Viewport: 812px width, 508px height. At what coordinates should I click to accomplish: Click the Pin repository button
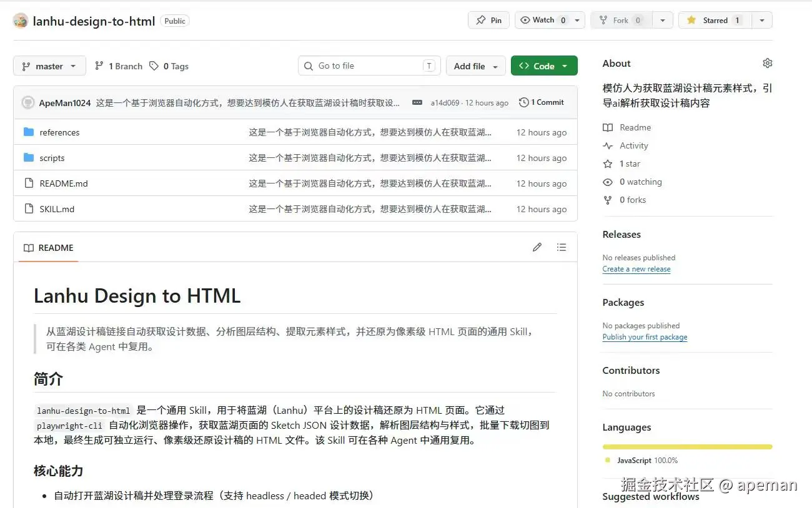[488, 20]
